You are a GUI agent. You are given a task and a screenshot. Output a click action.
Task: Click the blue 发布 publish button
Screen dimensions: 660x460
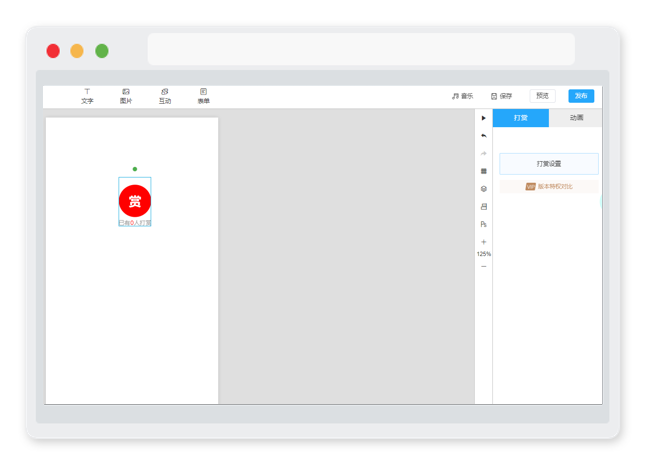(581, 96)
